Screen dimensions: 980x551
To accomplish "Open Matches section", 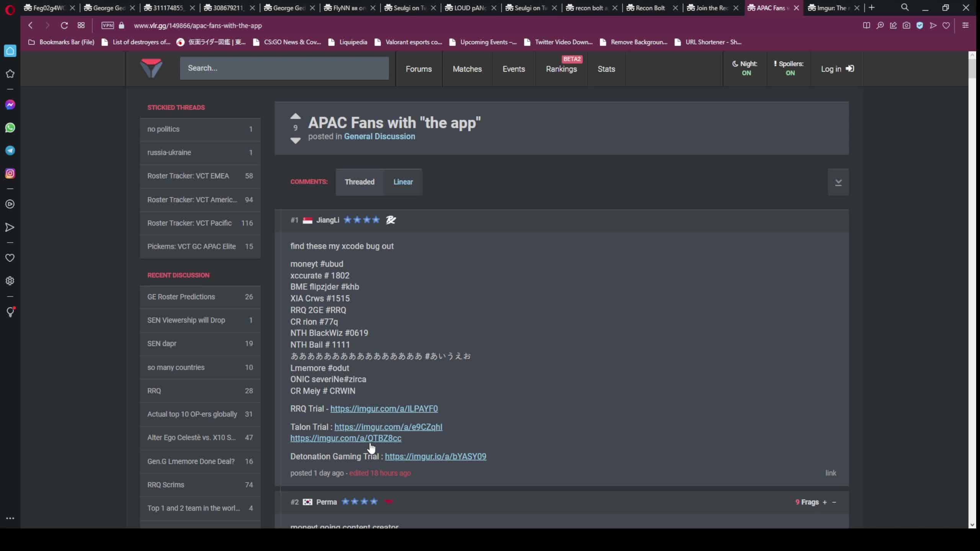I will [467, 69].
